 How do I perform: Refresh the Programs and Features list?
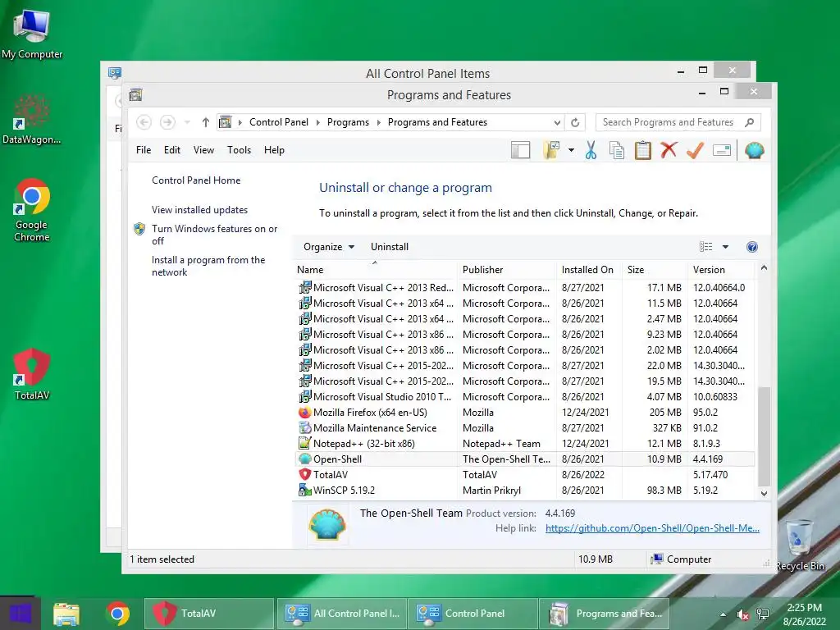pos(575,122)
